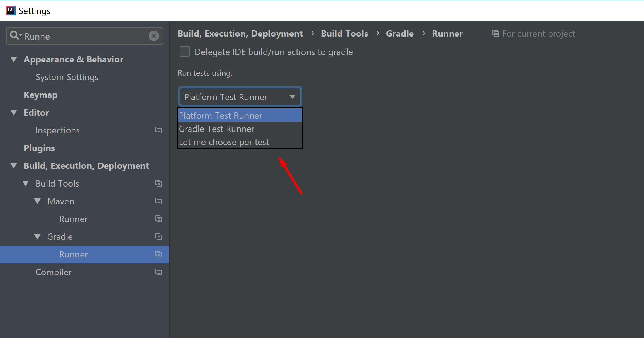Click the search magnifier icon in Settings
This screenshot has height=338, width=644.
pyautogui.click(x=15, y=36)
